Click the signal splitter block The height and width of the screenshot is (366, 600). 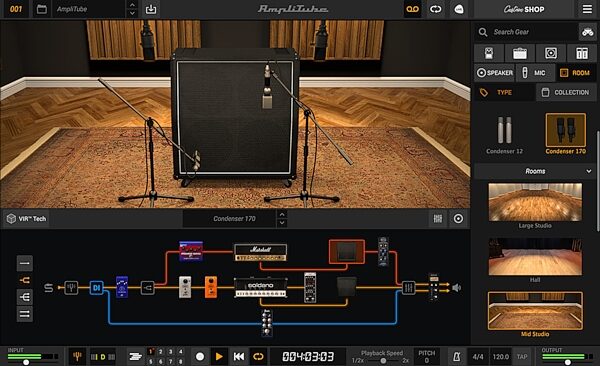(148, 288)
